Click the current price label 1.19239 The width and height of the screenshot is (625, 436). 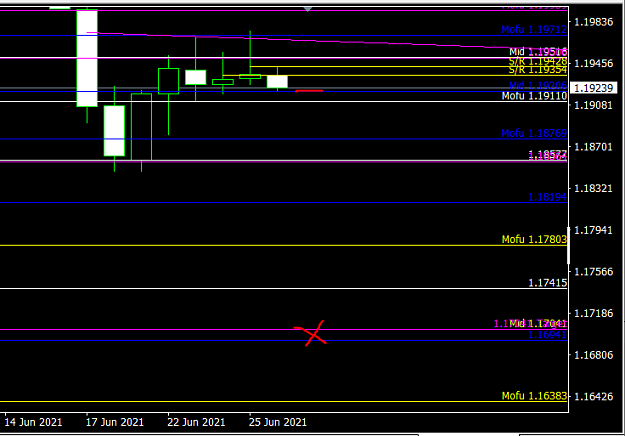[593, 88]
